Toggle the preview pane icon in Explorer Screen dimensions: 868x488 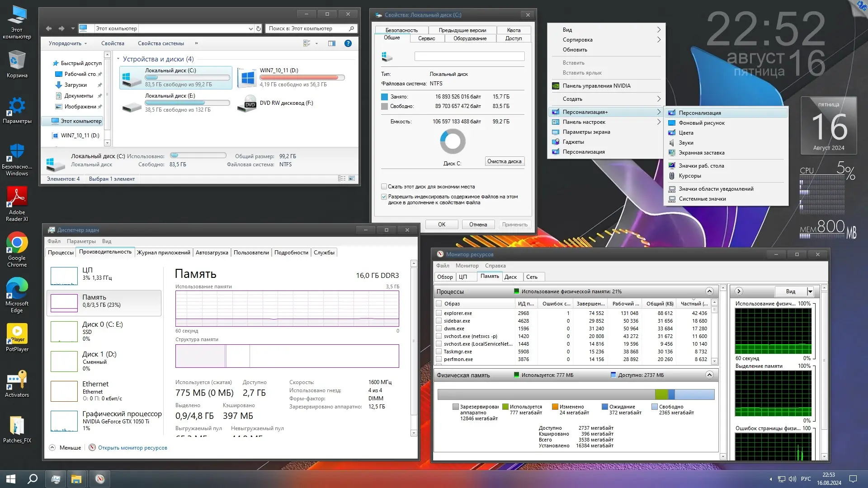tap(332, 43)
